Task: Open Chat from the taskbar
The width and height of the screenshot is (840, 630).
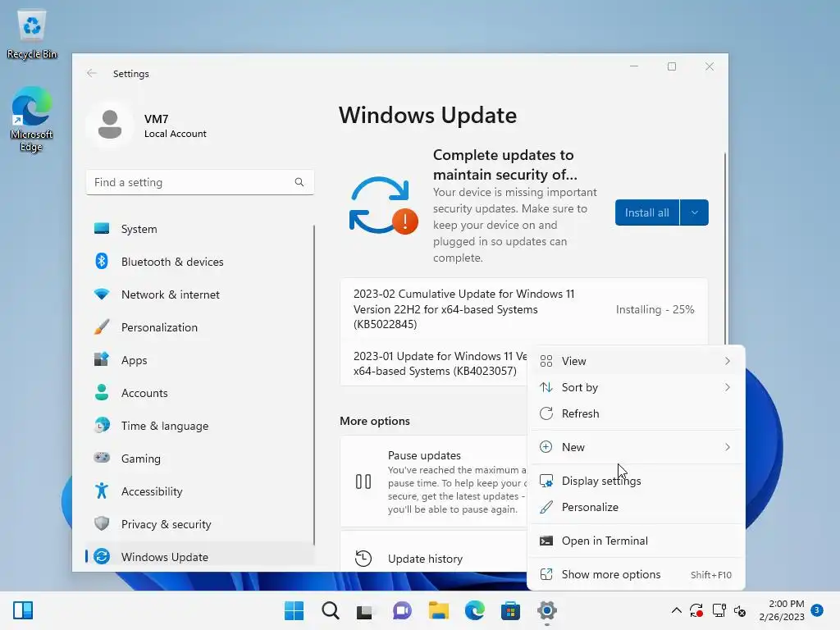Action: (402, 610)
